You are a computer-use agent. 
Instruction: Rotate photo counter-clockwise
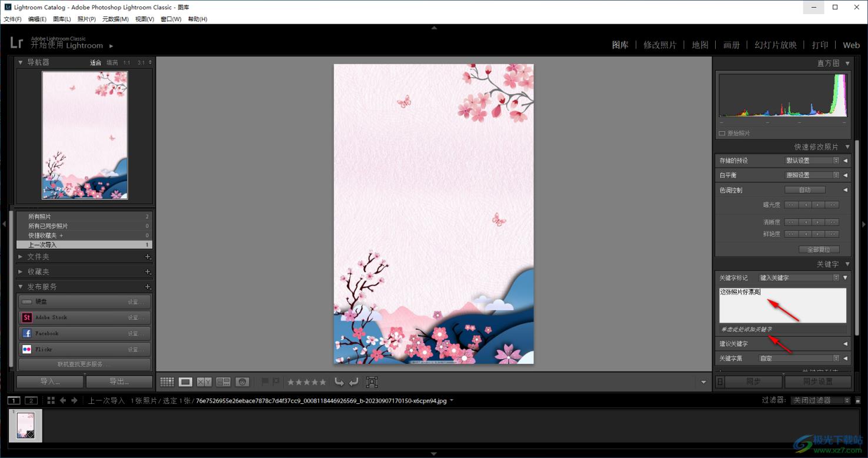[x=339, y=382]
